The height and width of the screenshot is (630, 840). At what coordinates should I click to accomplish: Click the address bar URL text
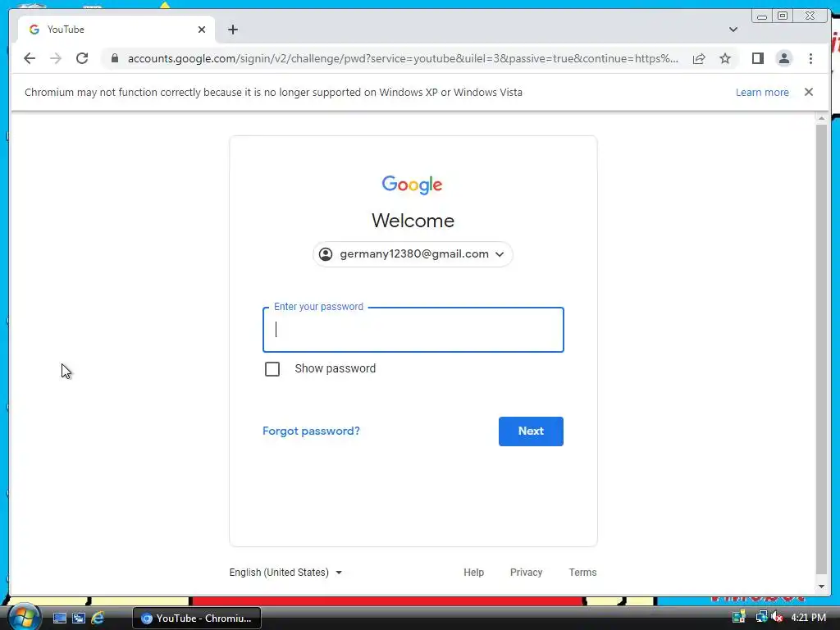[402, 58]
